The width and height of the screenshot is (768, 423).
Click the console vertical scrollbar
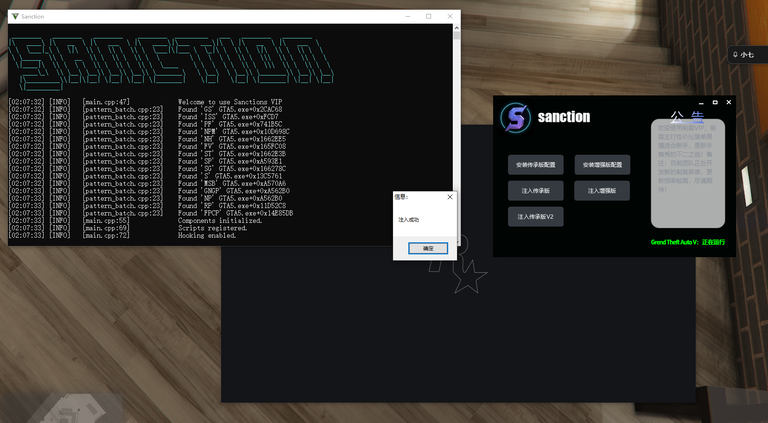point(456,130)
